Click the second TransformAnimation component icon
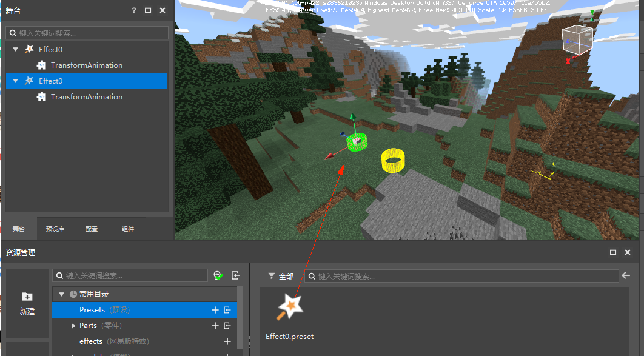This screenshot has height=356, width=644. coord(41,97)
